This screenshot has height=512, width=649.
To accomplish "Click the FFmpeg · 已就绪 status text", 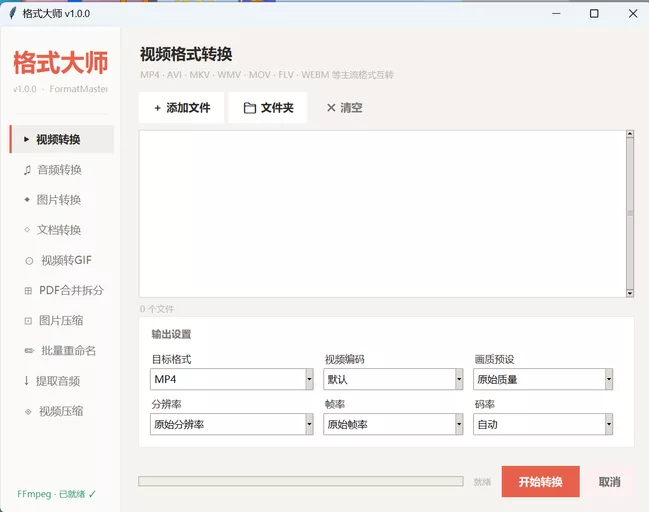I will (51, 494).
